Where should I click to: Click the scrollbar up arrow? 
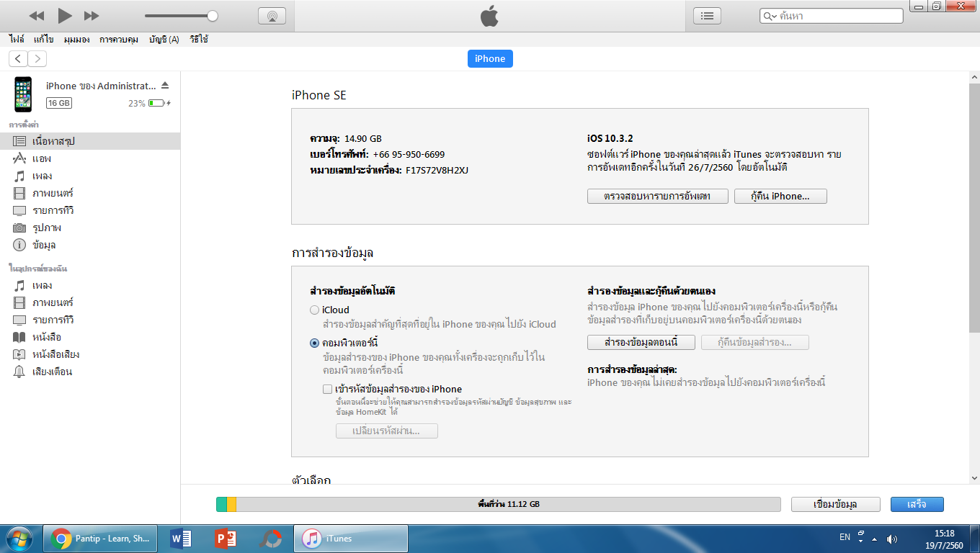pyautogui.click(x=974, y=77)
